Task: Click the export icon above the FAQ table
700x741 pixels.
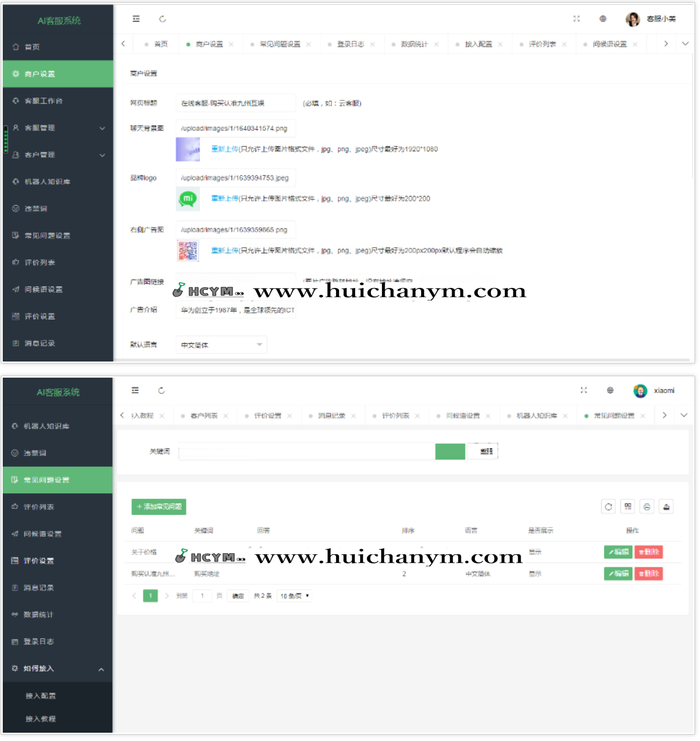Action: tap(666, 506)
